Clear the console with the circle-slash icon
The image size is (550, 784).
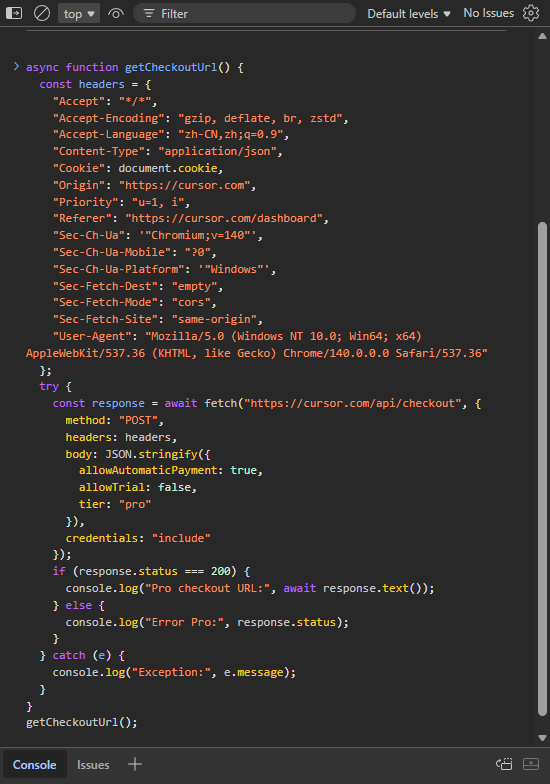[x=42, y=14]
